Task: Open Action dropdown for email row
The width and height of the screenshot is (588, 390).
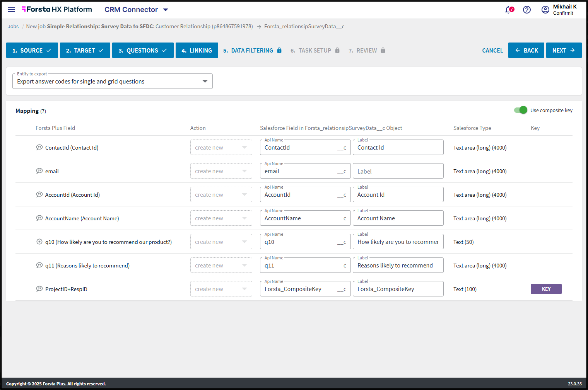Action: (221, 171)
